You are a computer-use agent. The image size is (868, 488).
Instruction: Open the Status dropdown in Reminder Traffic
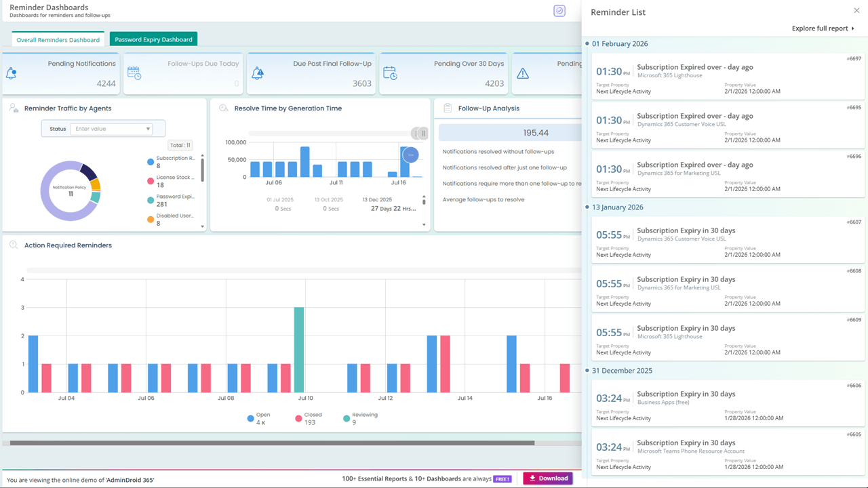tap(111, 129)
